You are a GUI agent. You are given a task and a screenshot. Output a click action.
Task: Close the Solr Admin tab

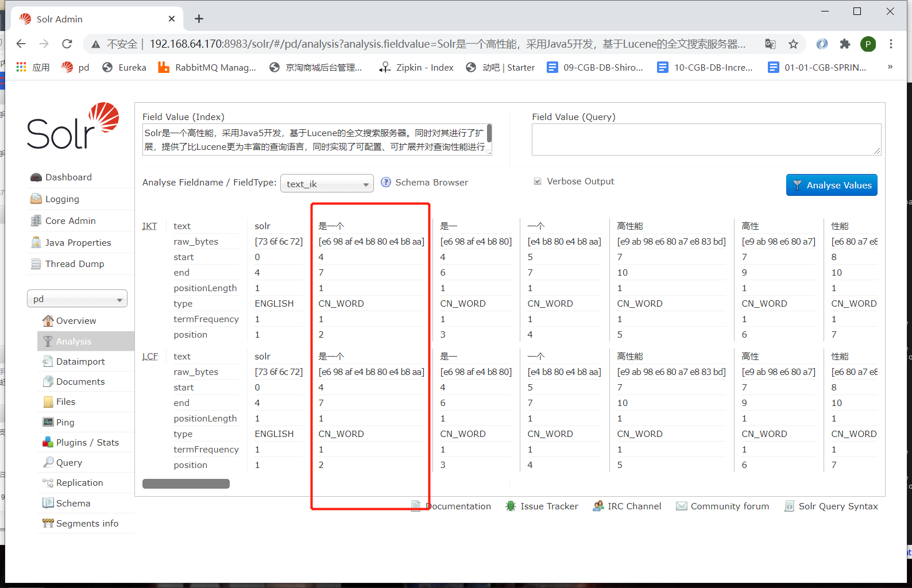172,19
